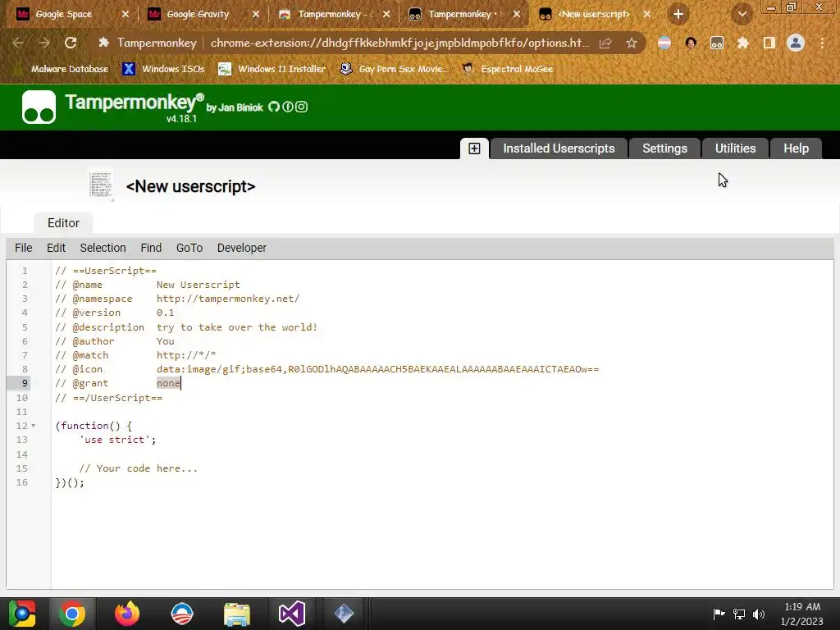
Task: Click the '// Your code here...' comment line
Action: (138, 468)
